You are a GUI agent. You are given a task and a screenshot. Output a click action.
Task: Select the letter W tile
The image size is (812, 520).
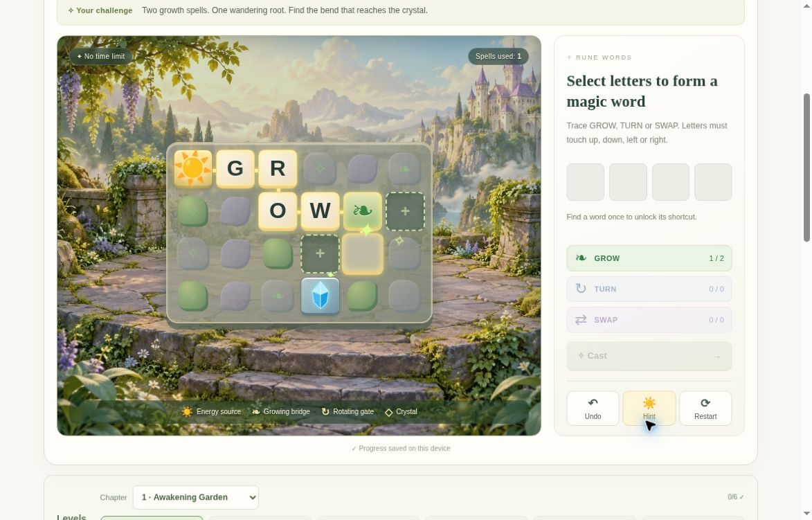pyautogui.click(x=320, y=211)
